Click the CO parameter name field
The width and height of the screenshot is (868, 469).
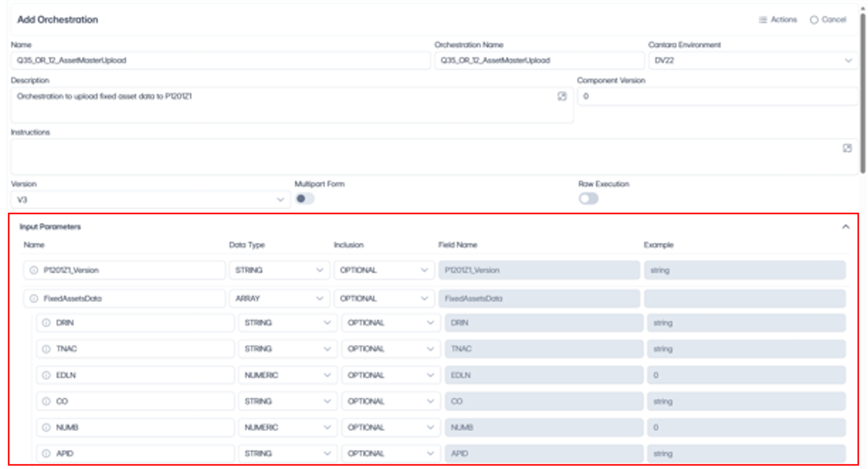[135, 401]
